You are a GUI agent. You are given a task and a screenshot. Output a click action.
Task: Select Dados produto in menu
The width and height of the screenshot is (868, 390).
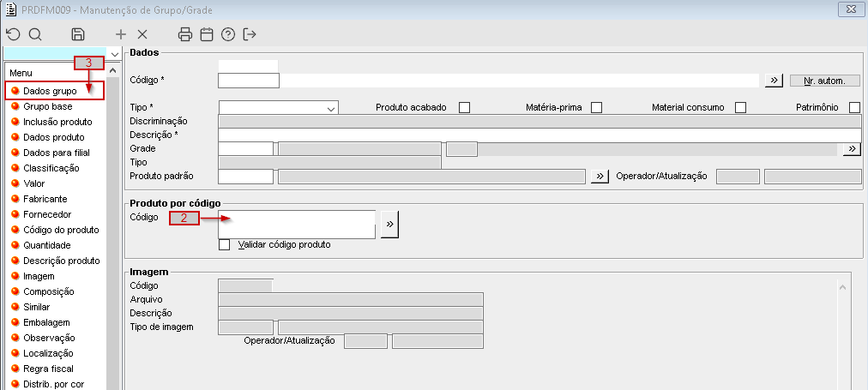pyautogui.click(x=54, y=137)
